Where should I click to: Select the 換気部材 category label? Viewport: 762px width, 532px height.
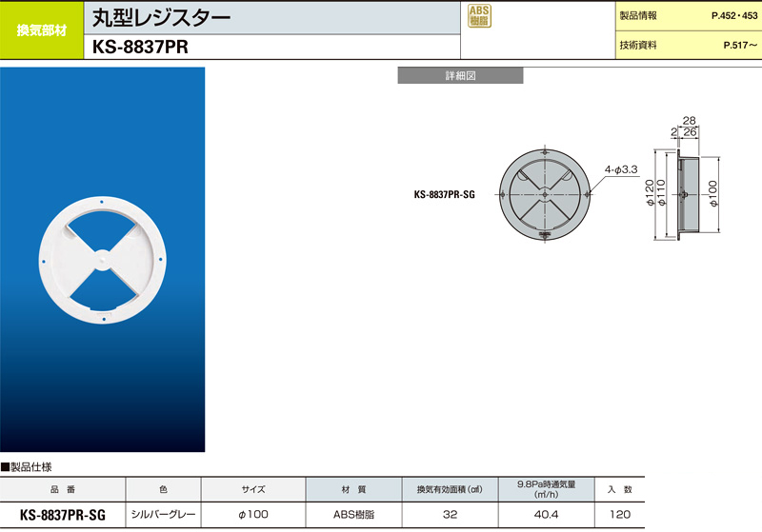(42, 30)
